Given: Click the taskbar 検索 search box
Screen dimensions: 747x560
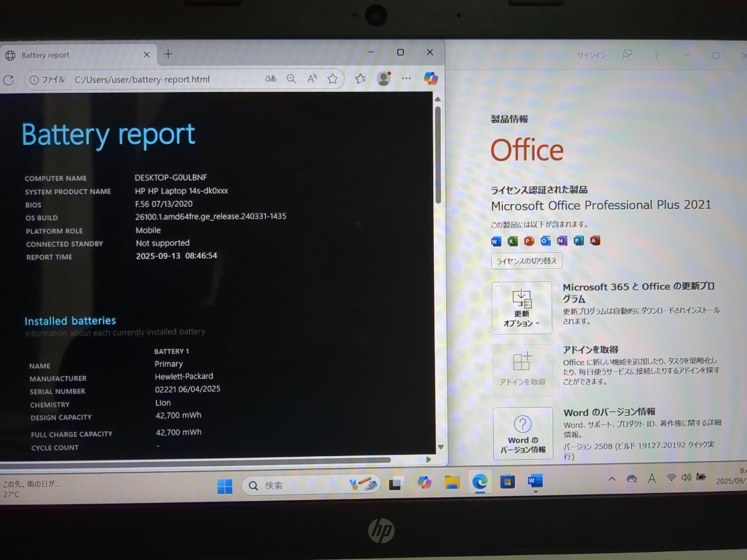Looking at the screenshot, I should (311, 485).
